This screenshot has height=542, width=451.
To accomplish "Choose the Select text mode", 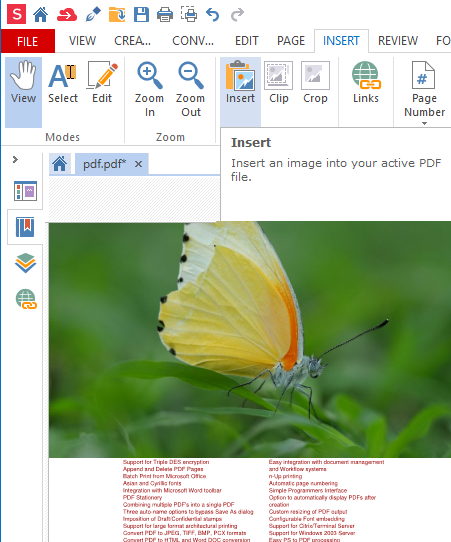I will (x=63, y=83).
